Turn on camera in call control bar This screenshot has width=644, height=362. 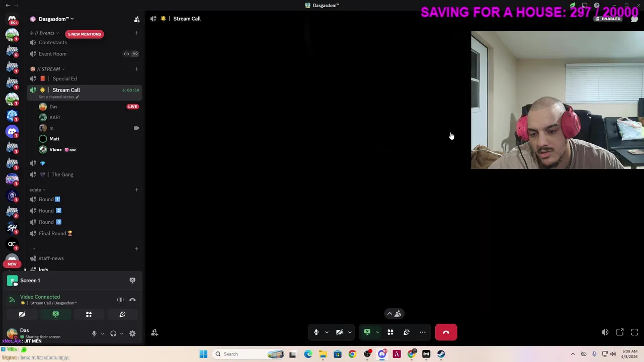339,332
